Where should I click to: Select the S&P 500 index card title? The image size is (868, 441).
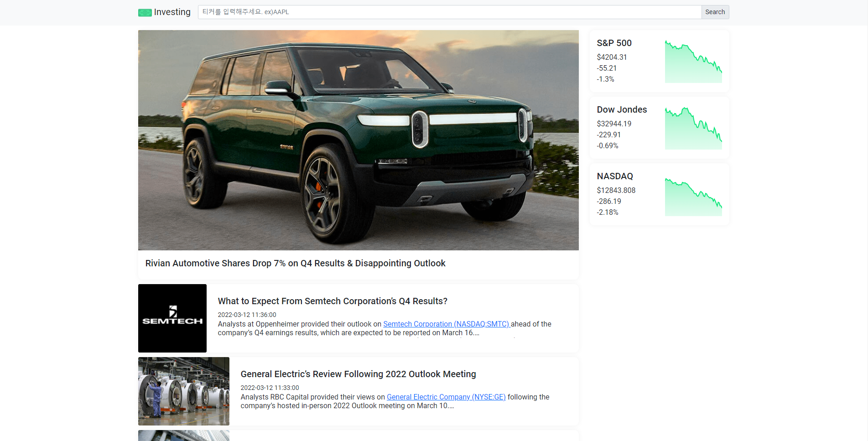pos(614,43)
